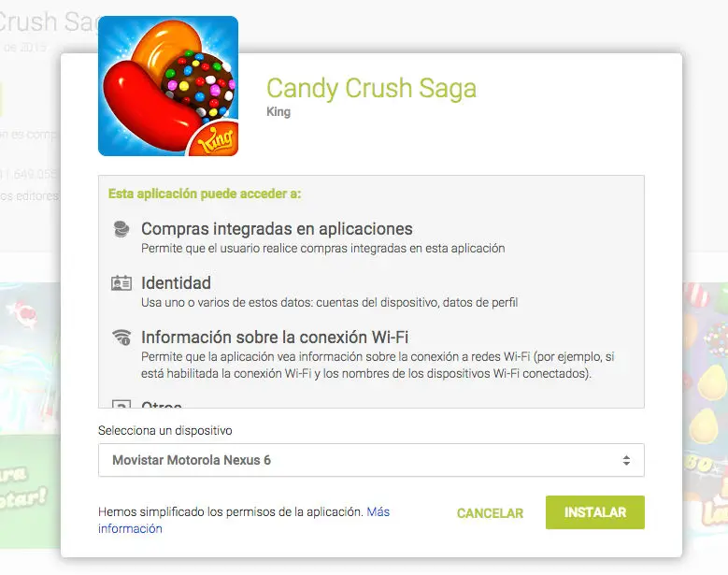Image resolution: width=728 pixels, height=575 pixels.
Task: Click the Identidad ID card icon
Action: (121, 283)
